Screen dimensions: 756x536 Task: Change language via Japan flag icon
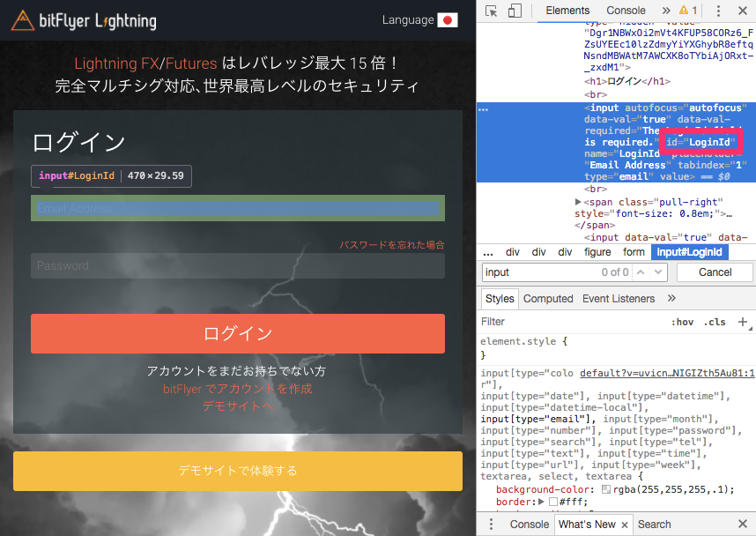448,20
